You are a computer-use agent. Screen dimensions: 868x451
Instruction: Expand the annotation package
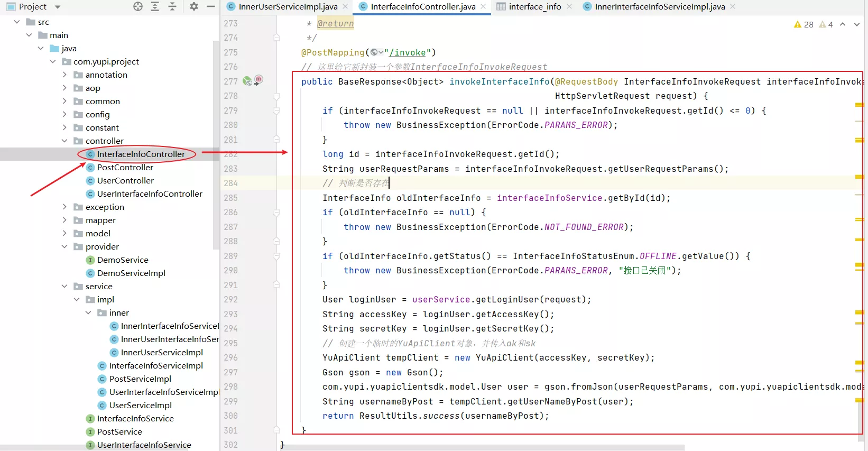pos(64,75)
